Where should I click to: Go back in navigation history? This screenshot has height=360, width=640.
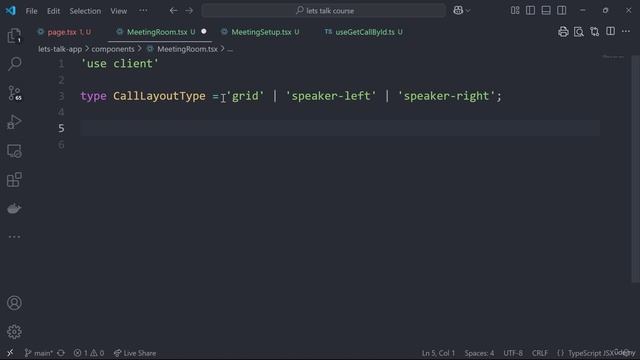click(173, 11)
